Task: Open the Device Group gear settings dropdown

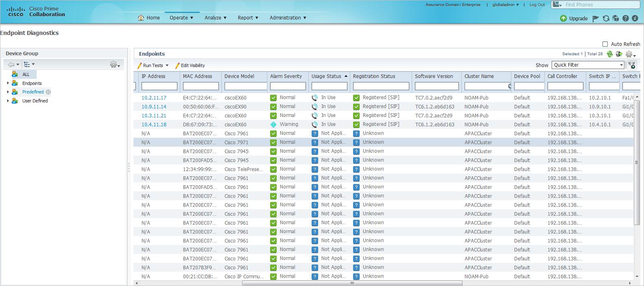Action: (115, 65)
